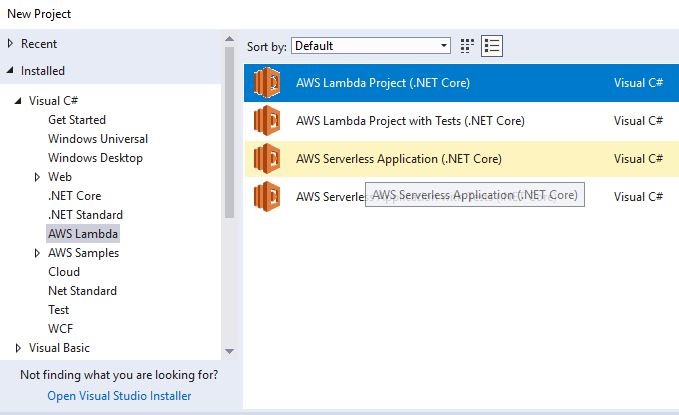
Task: Select AWS Serverless Application (.NET Core) template name
Action: pyautogui.click(x=399, y=159)
